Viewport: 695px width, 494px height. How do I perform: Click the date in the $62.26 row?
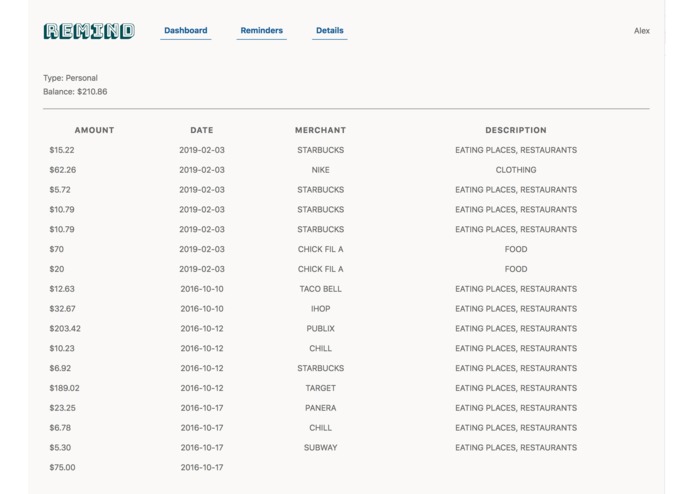tap(202, 170)
